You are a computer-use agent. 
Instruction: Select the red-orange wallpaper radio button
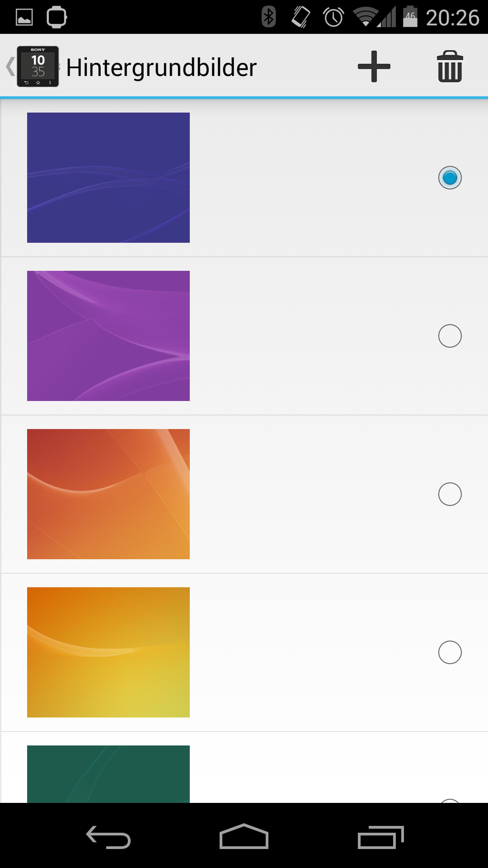[x=450, y=494]
